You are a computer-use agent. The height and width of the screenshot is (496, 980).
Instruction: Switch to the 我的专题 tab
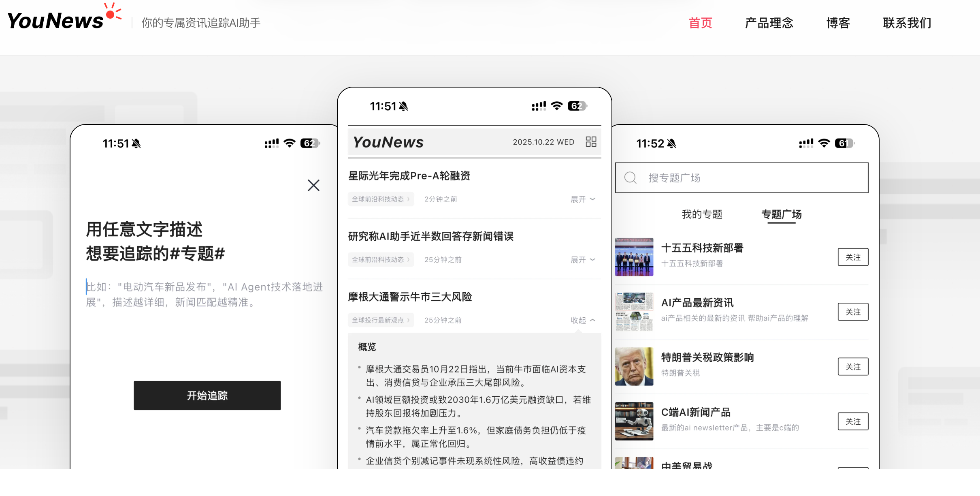coord(702,214)
